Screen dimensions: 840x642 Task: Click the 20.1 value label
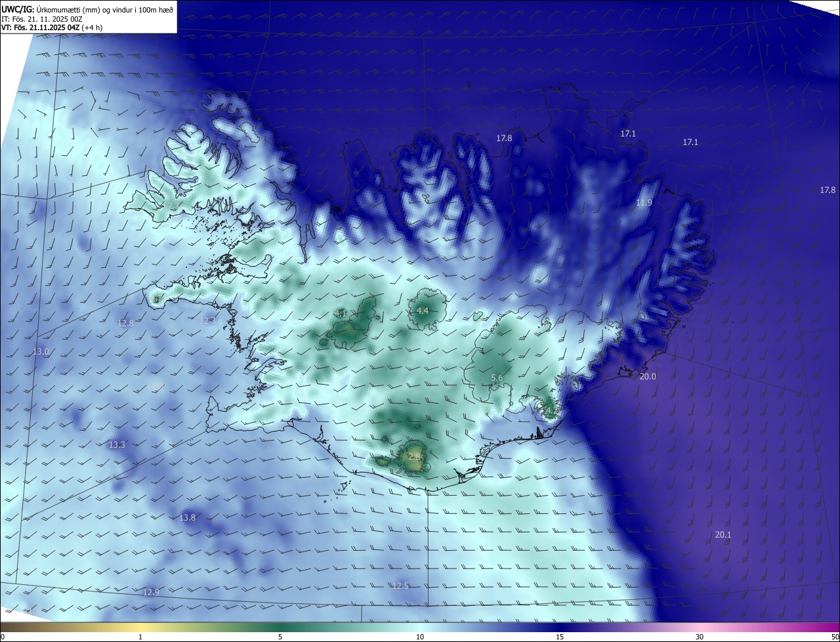point(723,535)
